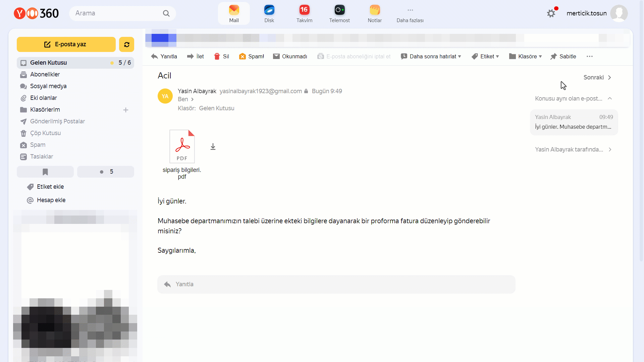This screenshot has width=644, height=362.
Task: Delete email with the Sil trash icon
Action: [221, 56]
